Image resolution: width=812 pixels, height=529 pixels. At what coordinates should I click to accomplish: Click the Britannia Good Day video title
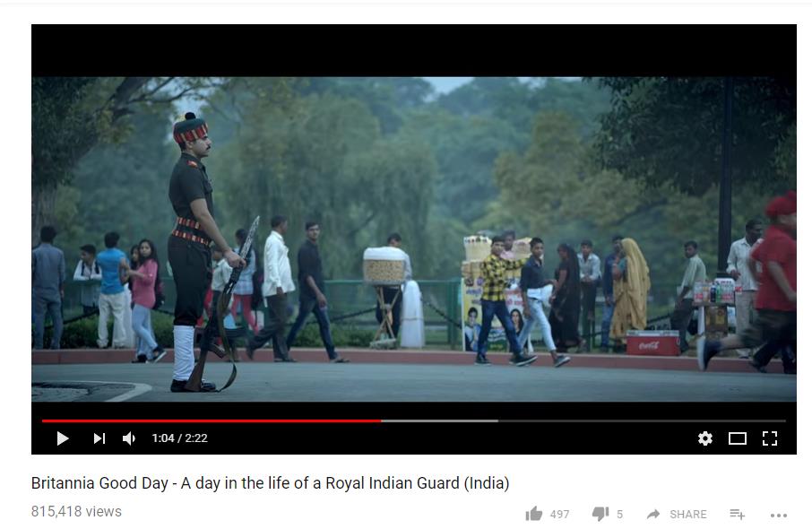(x=270, y=483)
